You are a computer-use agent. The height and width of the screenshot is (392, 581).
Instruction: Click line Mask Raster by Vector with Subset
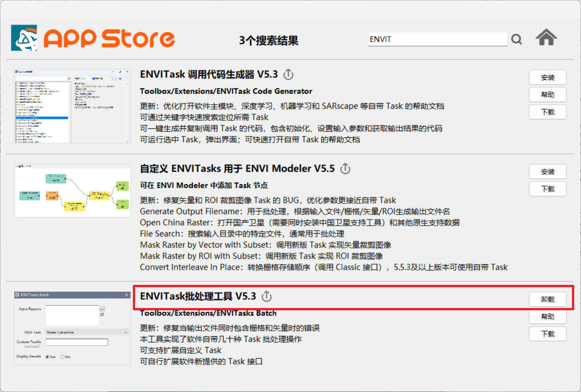266,245
